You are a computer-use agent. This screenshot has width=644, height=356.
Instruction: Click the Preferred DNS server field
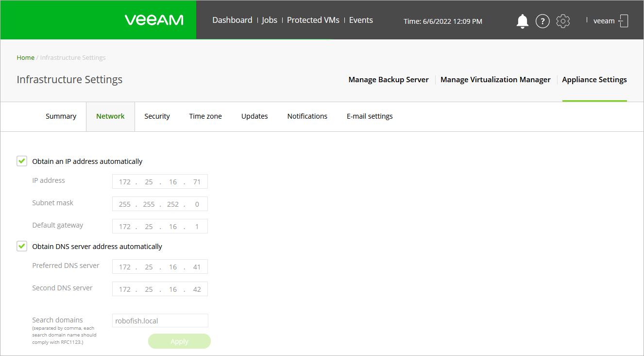(160, 267)
